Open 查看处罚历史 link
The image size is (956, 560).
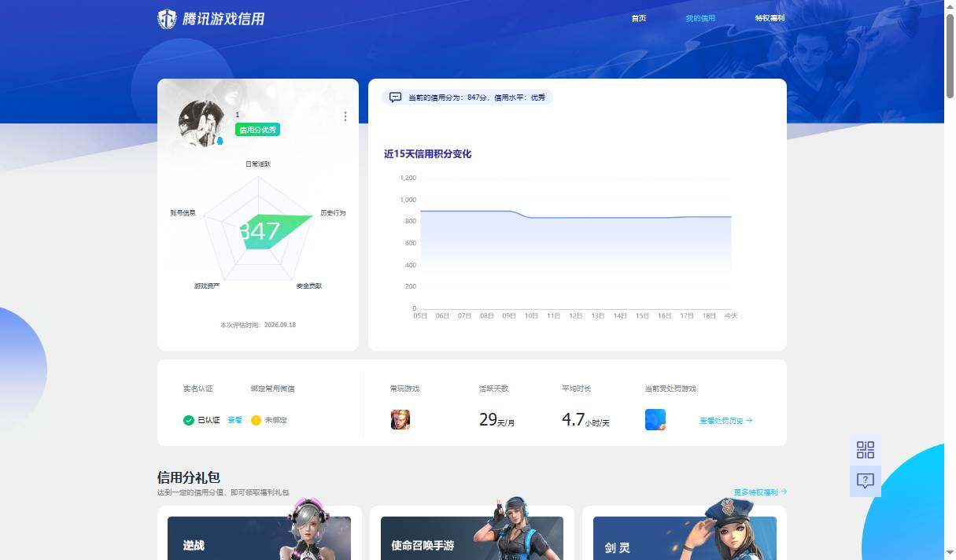[726, 421]
